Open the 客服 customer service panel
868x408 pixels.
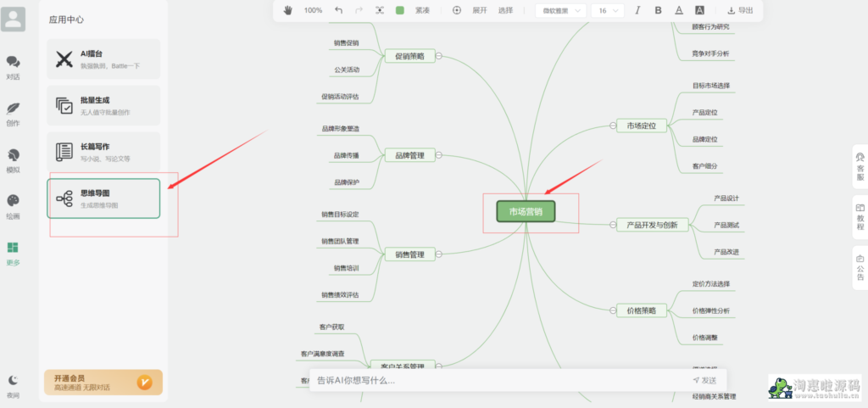click(860, 166)
